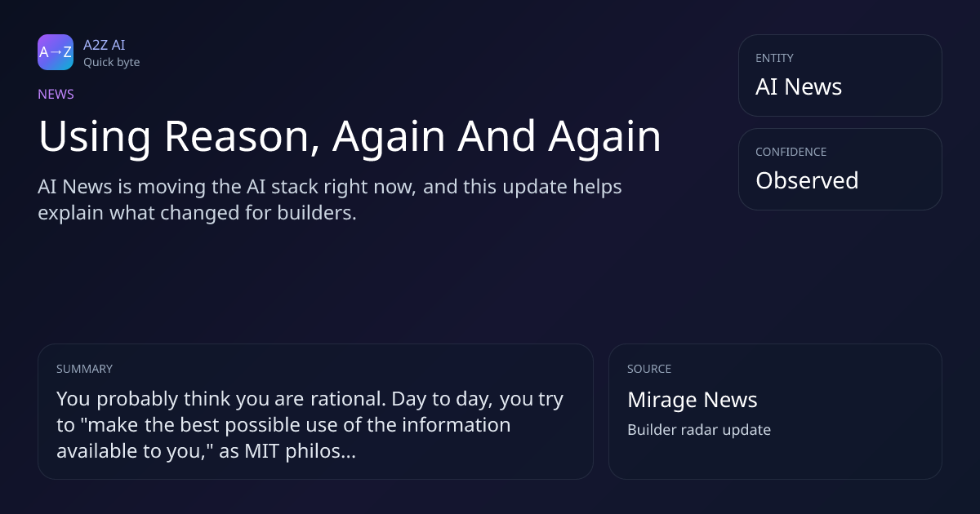This screenshot has height=514, width=980.
Task: Click the AI stack description paragraph
Action: coord(330,201)
